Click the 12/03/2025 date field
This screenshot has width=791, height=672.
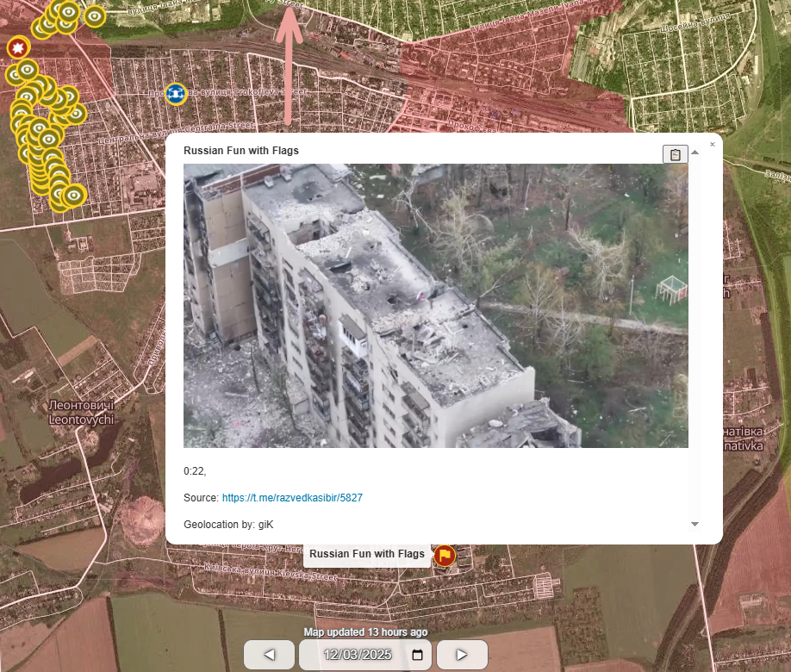(x=365, y=655)
